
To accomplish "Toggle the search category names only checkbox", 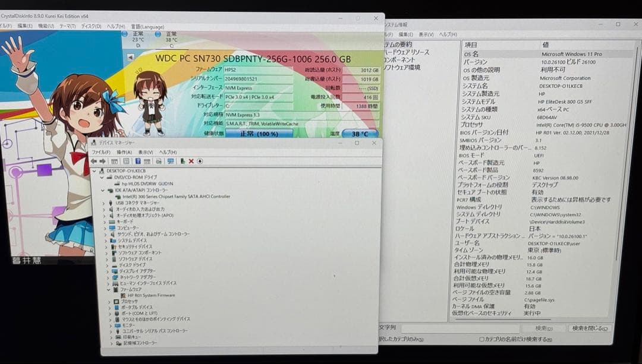I will click(481, 339).
